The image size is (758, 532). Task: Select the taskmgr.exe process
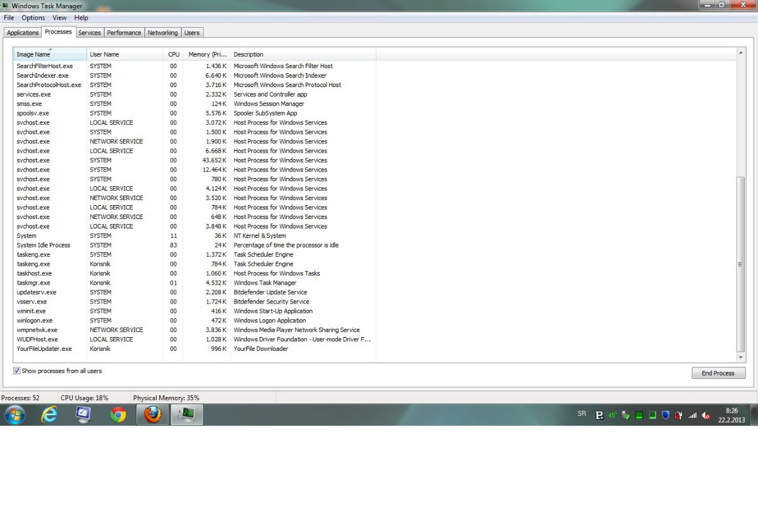point(195,283)
